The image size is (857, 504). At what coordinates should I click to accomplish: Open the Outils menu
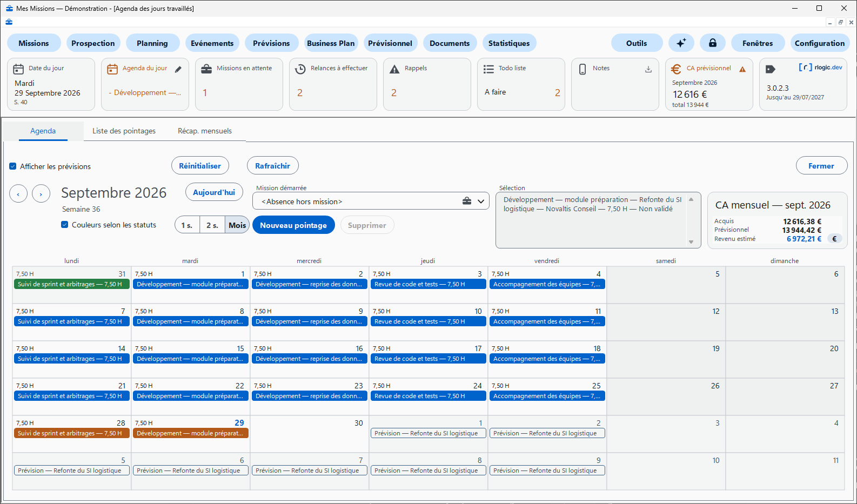point(637,43)
